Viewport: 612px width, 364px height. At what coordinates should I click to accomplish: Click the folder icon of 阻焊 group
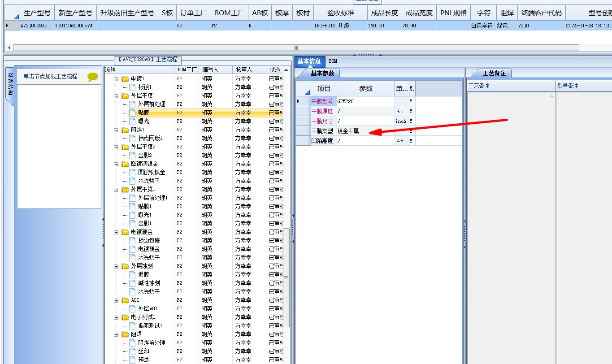125,334
